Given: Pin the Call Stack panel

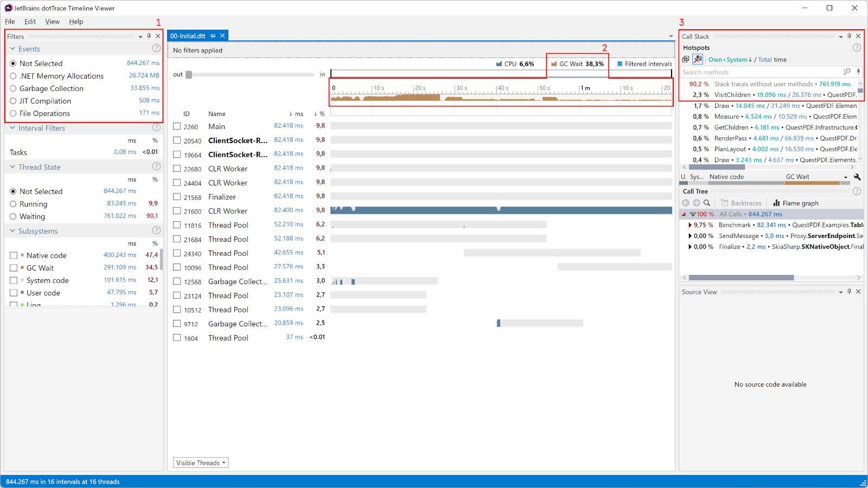Looking at the screenshot, I should click(x=850, y=36).
